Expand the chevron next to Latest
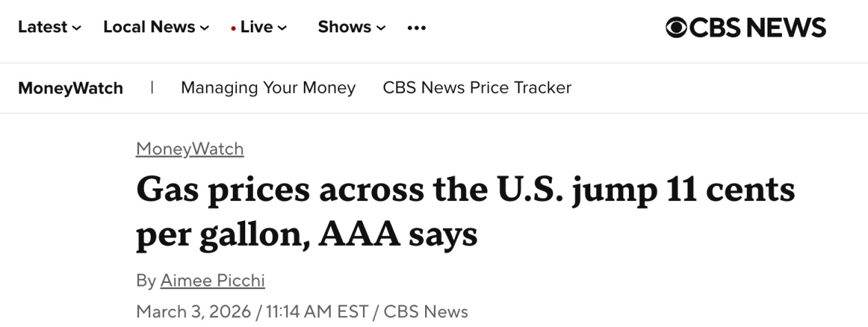The height and width of the screenshot is (327, 868). click(x=76, y=28)
